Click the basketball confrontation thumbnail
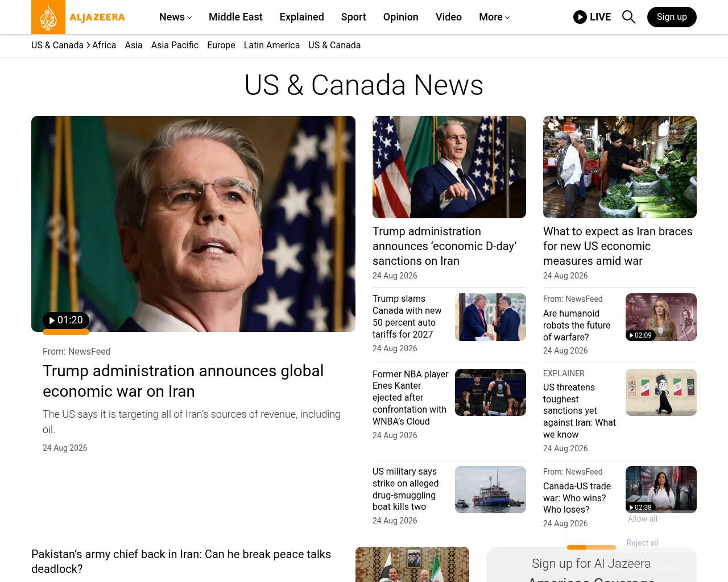Viewport: 728px width, 582px height. (x=490, y=393)
